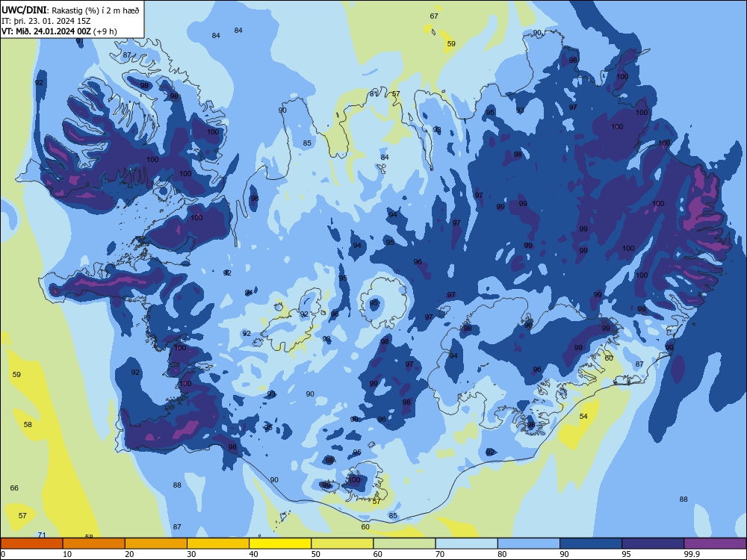Click the '20' color scale tick label

tap(129, 554)
